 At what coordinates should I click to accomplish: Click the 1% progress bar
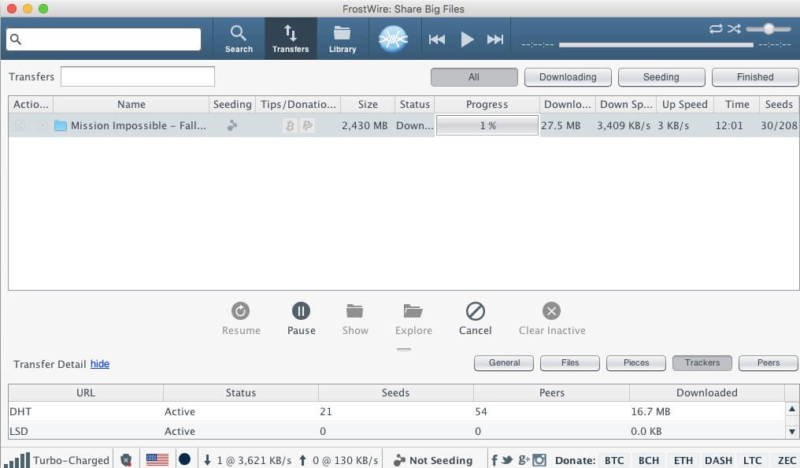(x=487, y=126)
